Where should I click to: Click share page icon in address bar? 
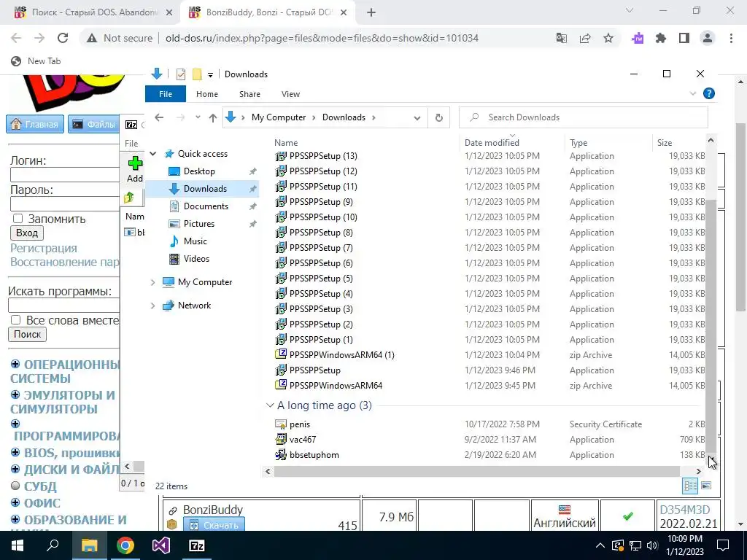(x=585, y=38)
